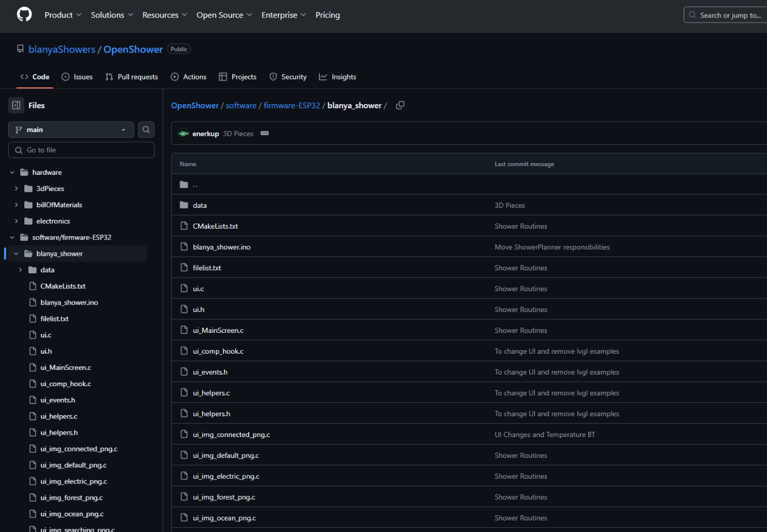Open the data folder icon in file list
Viewport: 767px width, 532px height.
click(184, 206)
